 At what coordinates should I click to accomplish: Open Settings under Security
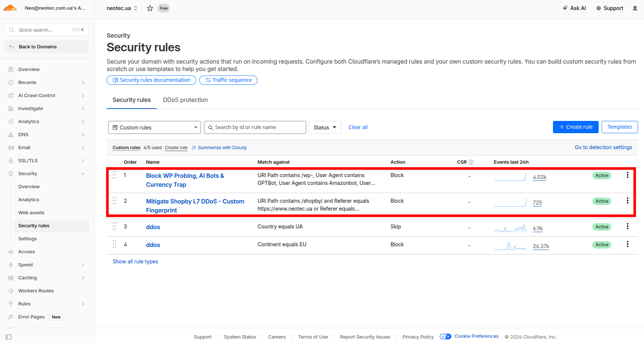(27, 239)
